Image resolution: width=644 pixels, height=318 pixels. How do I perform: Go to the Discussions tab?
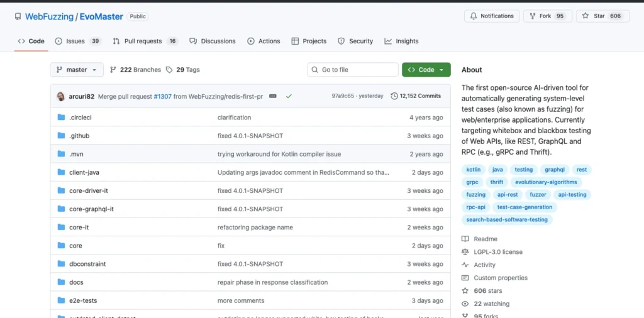213,41
